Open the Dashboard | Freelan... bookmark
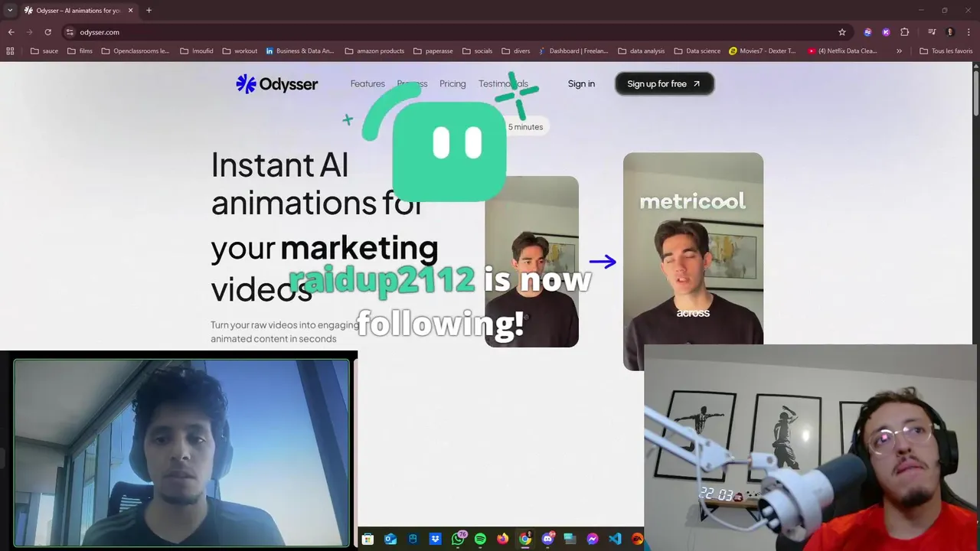This screenshot has height=551, width=980. [x=573, y=51]
